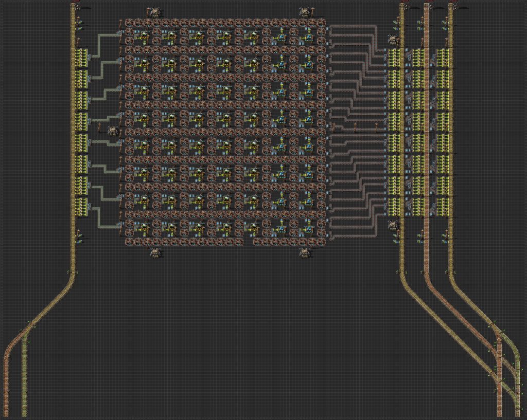
Task: Select the roboport below the array's bottom-right corner
Action: pos(305,253)
